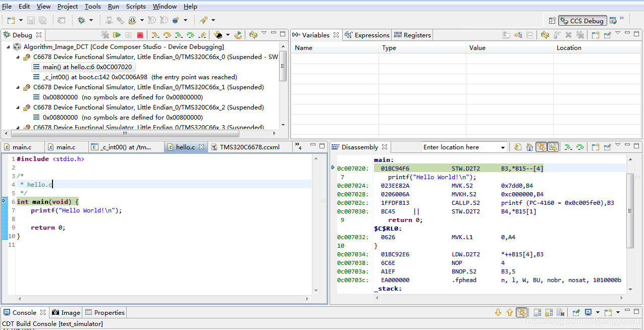
Task: Toggle Show Source in the Disassembly view
Action: click(553, 147)
